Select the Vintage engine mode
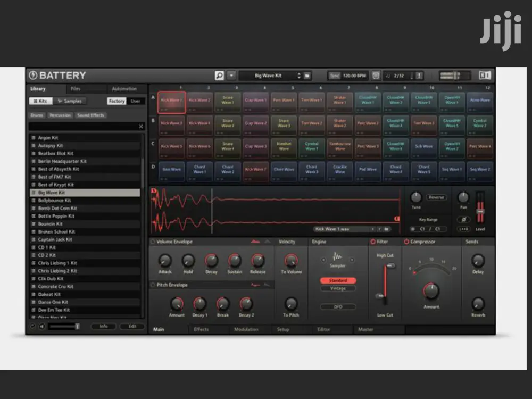The image size is (532, 399). 338,288
